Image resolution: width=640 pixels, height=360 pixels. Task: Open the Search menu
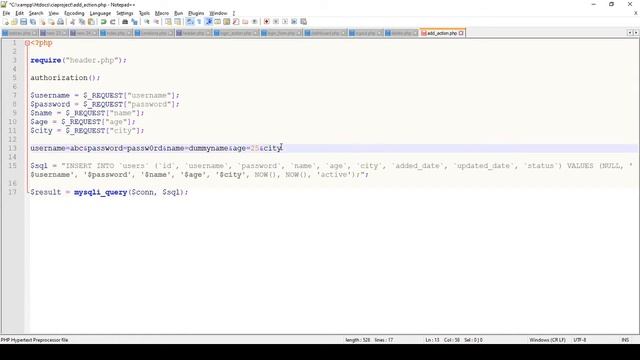coord(36,13)
